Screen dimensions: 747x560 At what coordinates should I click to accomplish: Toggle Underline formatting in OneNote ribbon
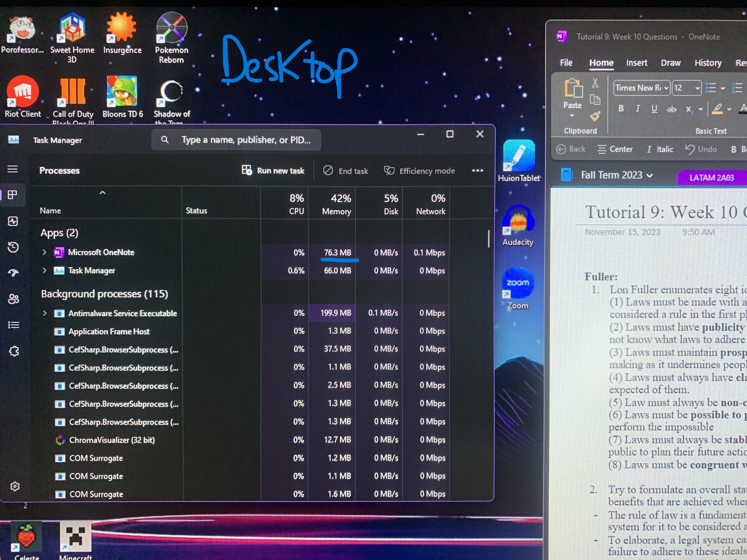654,109
